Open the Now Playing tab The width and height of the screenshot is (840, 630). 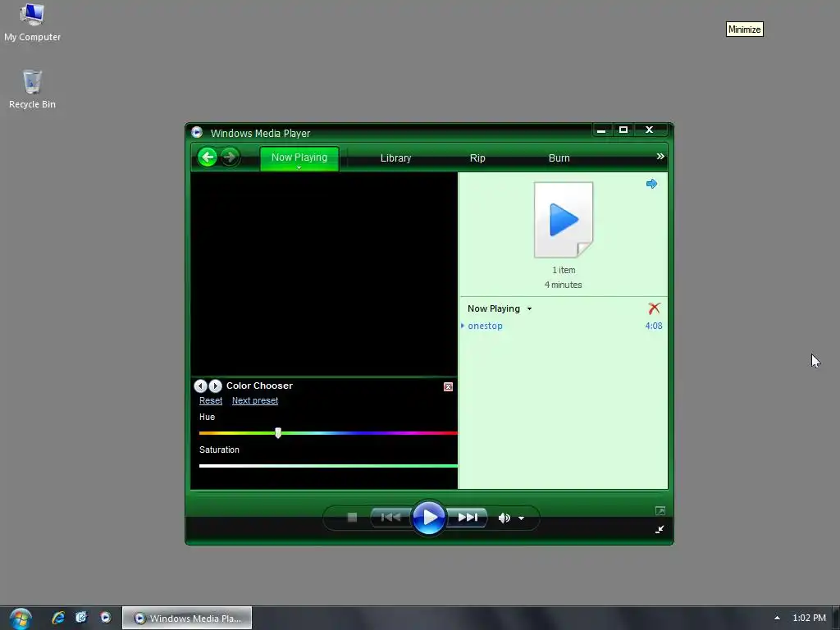pos(299,157)
